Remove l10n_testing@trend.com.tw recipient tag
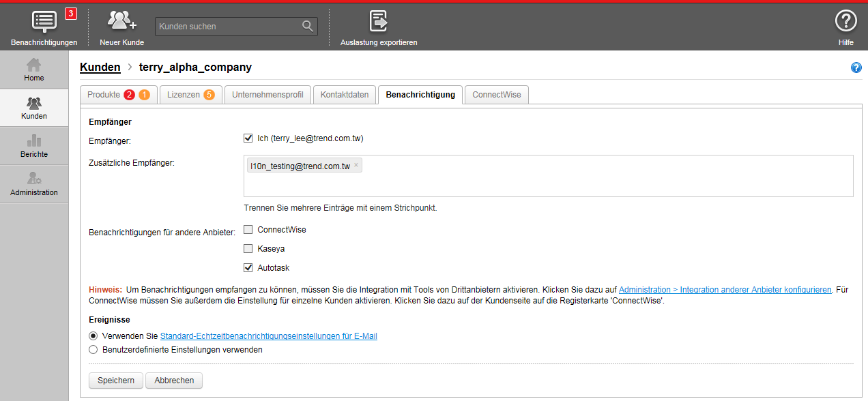Image resolution: width=868 pixels, height=401 pixels. (356, 165)
